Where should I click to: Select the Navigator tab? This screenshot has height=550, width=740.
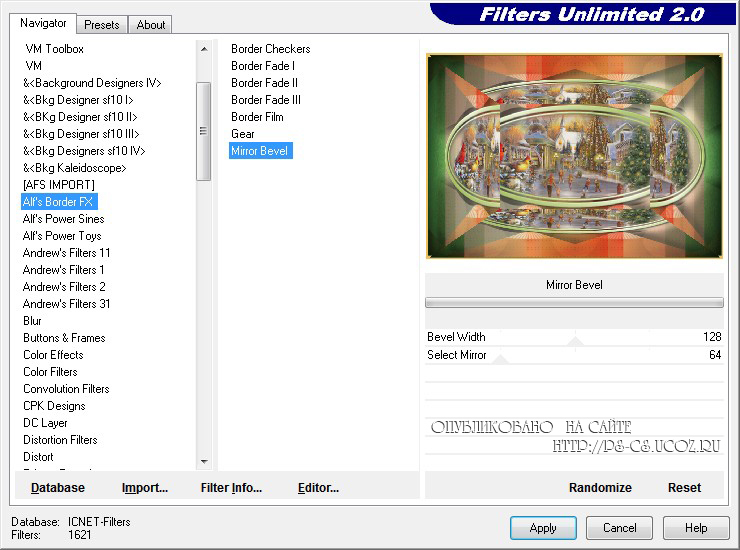click(43, 23)
